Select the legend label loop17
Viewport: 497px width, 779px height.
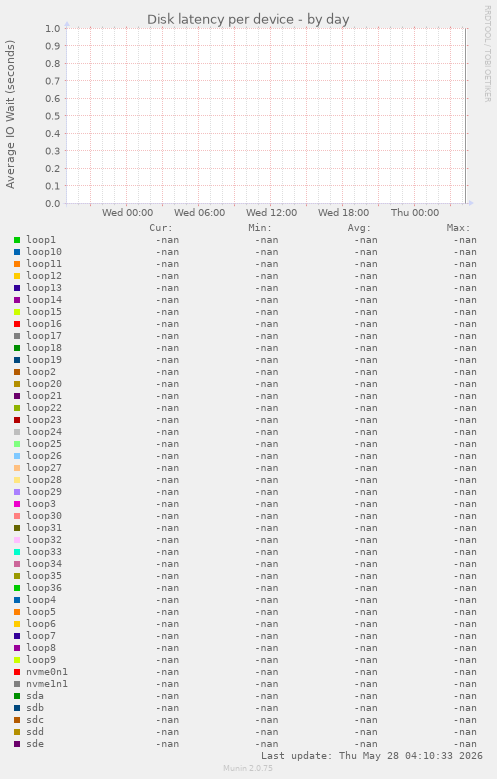point(44,336)
